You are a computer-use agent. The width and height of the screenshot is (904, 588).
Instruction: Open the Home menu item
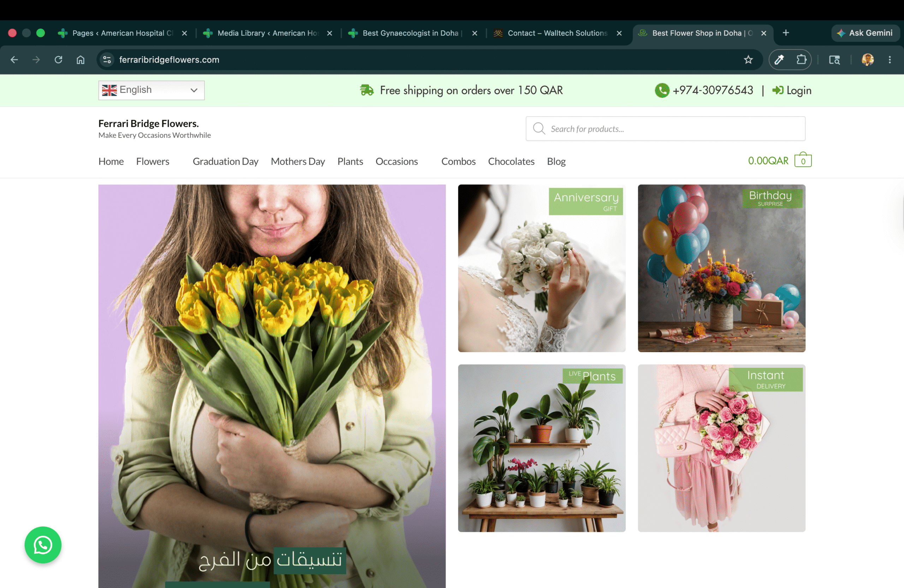pos(111,161)
